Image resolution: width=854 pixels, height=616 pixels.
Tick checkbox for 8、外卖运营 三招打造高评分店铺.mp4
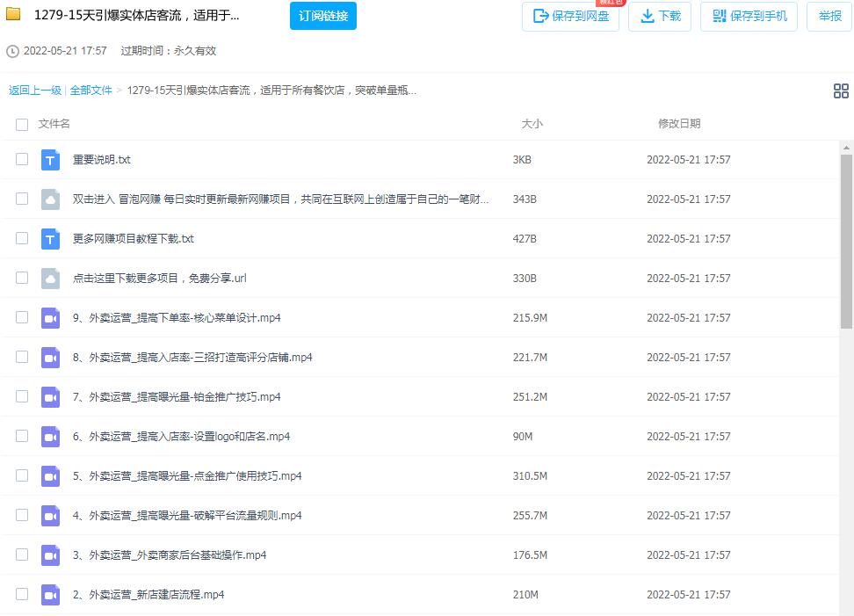click(x=22, y=356)
